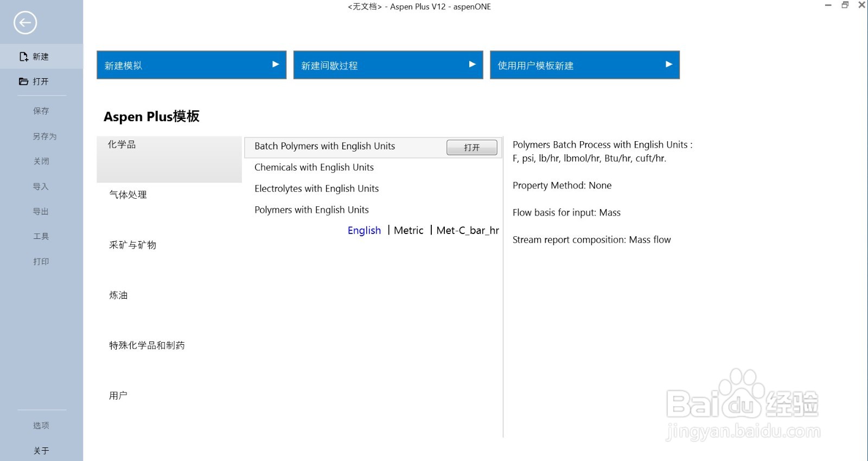Switch to English units link
868x461 pixels.
click(x=364, y=230)
